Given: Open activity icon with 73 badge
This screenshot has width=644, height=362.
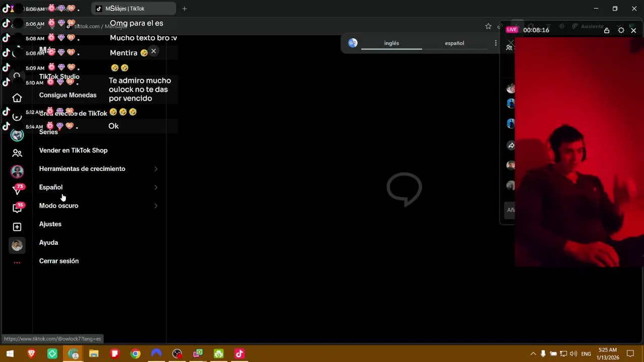Looking at the screenshot, I should pos(17,190).
